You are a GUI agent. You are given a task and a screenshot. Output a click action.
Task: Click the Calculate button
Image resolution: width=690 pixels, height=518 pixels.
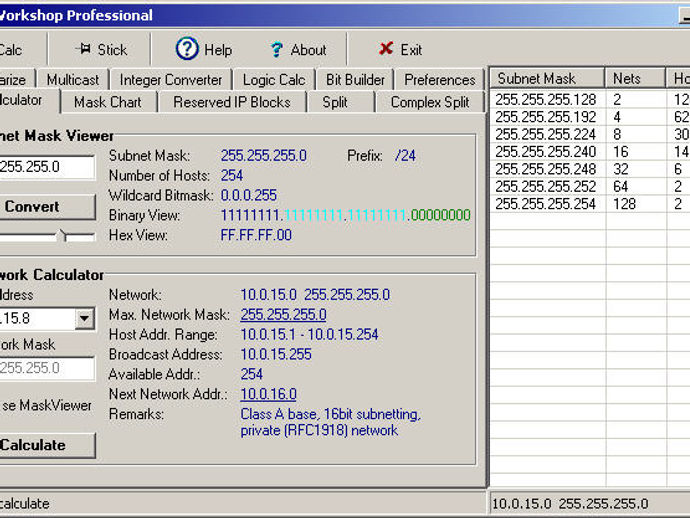pyautogui.click(x=47, y=445)
